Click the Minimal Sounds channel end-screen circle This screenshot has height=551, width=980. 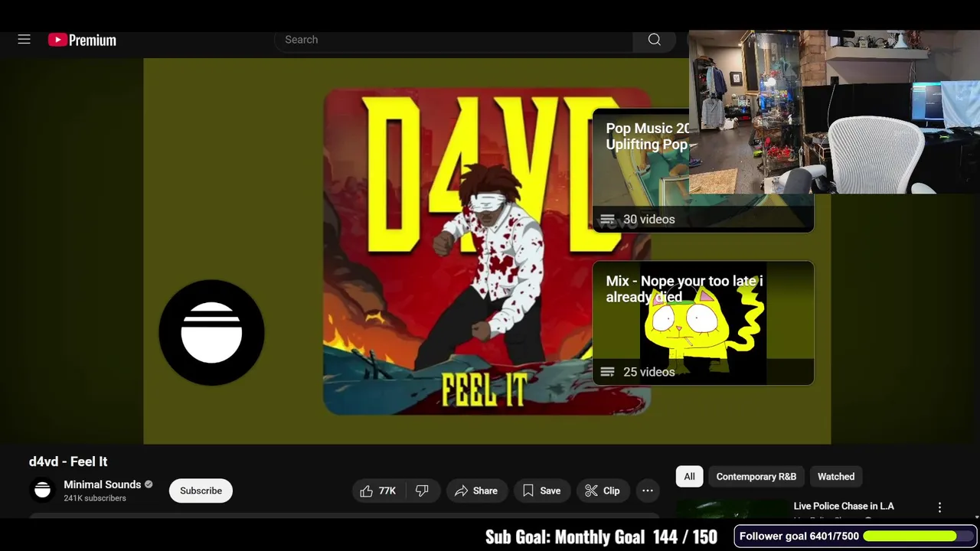click(x=211, y=332)
